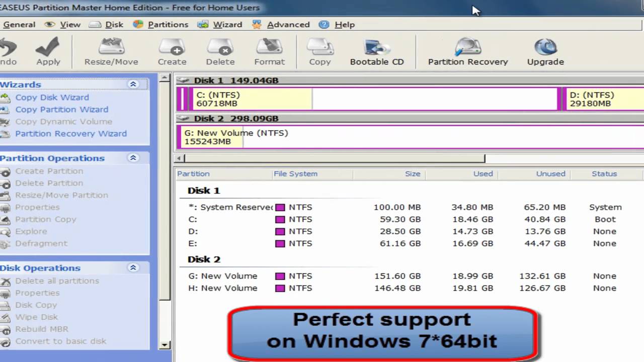Collapse the Disk Operations section
Image resolution: width=644 pixels, height=362 pixels.
click(133, 268)
